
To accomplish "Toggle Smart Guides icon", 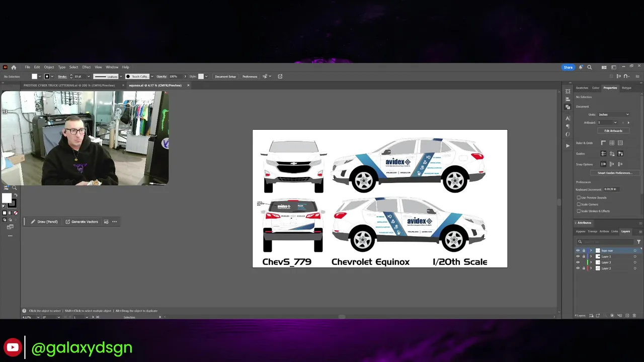I will 620,153.
